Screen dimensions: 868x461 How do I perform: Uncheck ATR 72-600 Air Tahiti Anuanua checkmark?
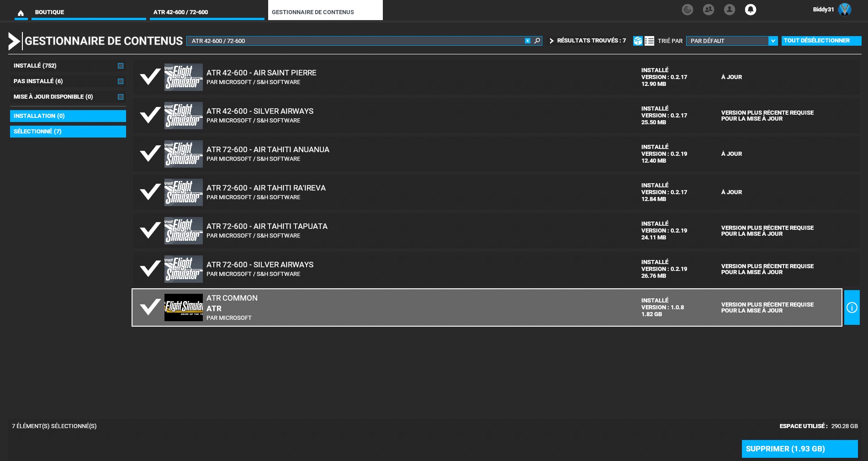click(150, 154)
